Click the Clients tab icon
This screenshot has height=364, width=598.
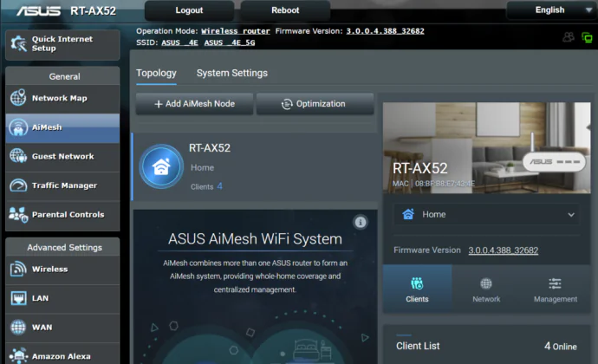tap(417, 284)
